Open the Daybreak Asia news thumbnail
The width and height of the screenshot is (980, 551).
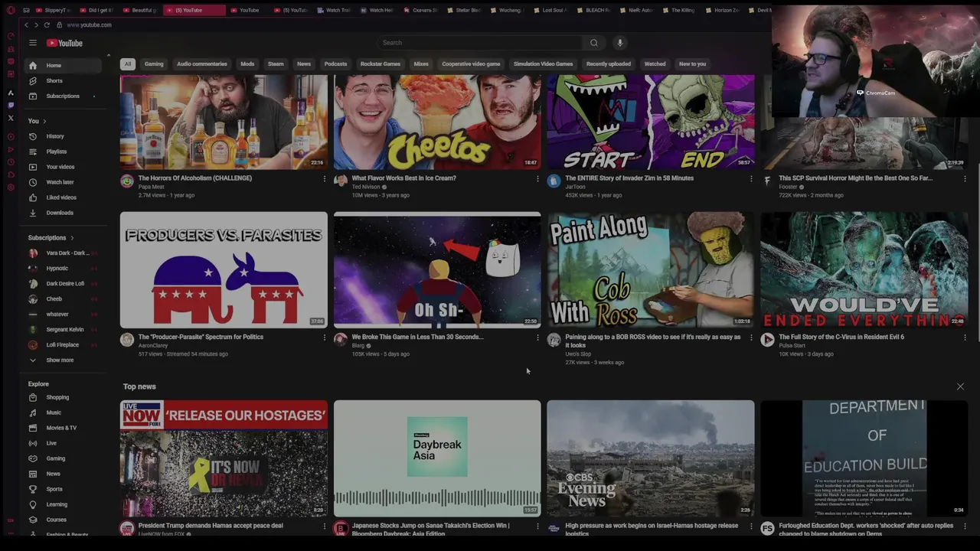coord(437,458)
